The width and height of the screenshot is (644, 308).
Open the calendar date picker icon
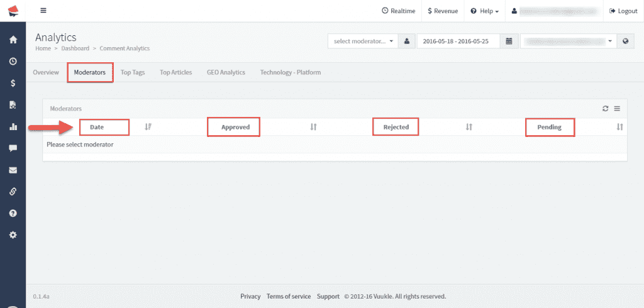[509, 41]
